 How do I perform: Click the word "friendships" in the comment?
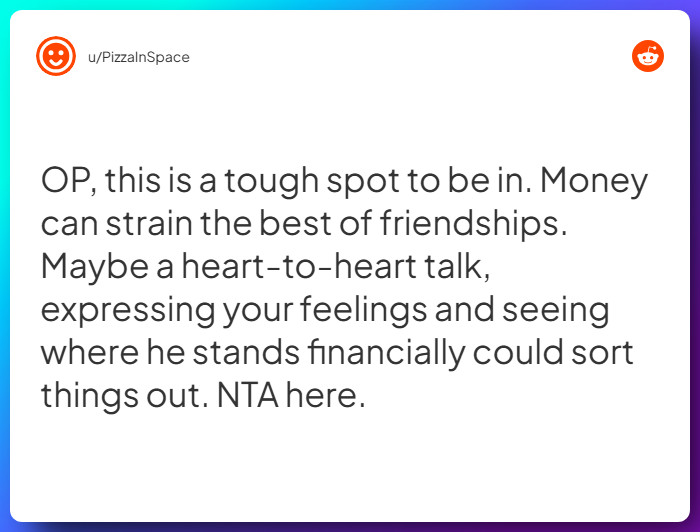click(x=473, y=225)
